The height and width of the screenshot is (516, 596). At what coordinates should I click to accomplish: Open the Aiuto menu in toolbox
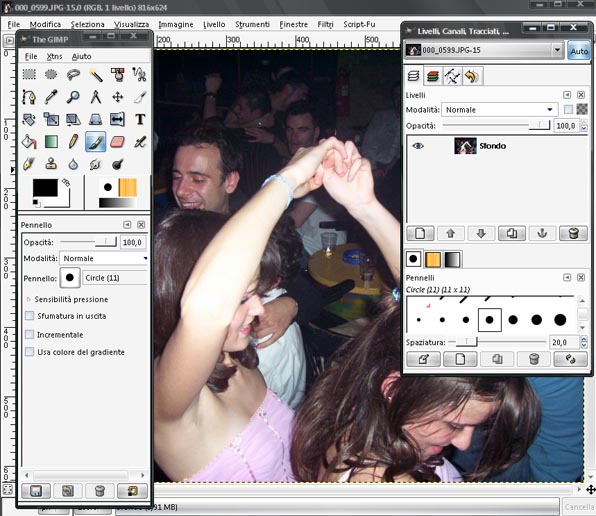click(81, 56)
